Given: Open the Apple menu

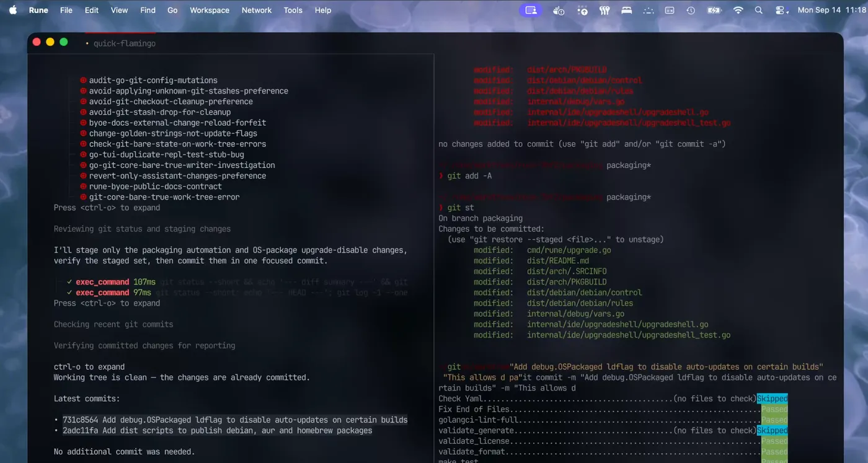Looking at the screenshot, I should (13, 10).
